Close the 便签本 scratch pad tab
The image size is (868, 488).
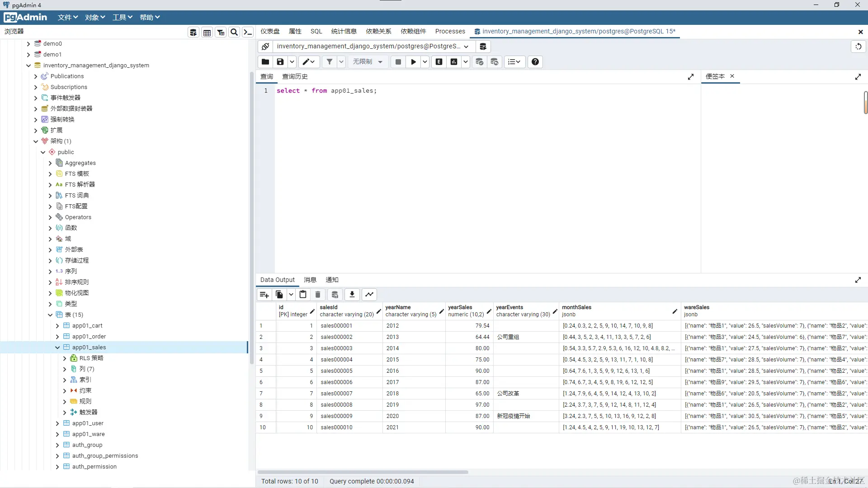click(x=732, y=76)
